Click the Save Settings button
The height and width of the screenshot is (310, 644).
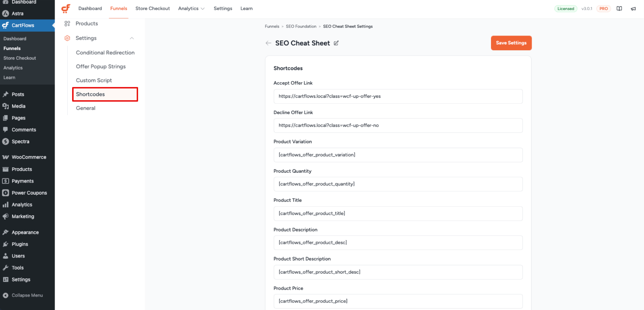(x=511, y=43)
